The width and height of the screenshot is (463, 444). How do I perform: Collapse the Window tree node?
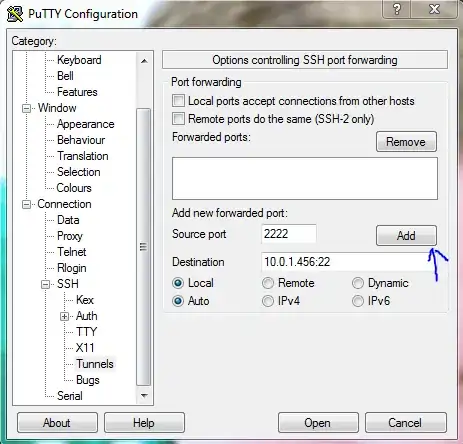pyautogui.click(x=26, y=108)
